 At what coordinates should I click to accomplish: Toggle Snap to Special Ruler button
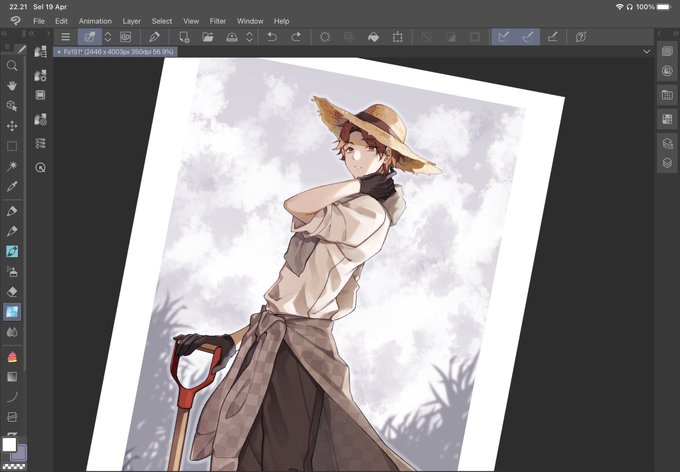click(x=528, y=37)
